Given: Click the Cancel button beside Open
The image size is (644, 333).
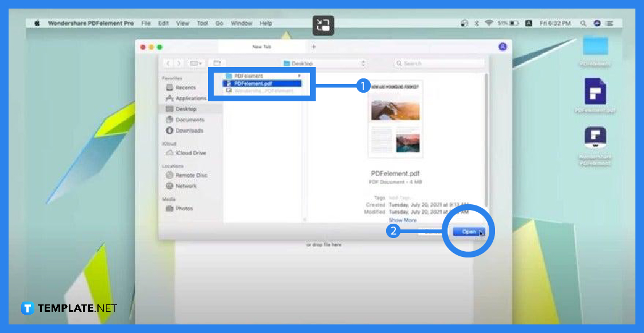Looking at the screenshot, I should tap(433, 232).
